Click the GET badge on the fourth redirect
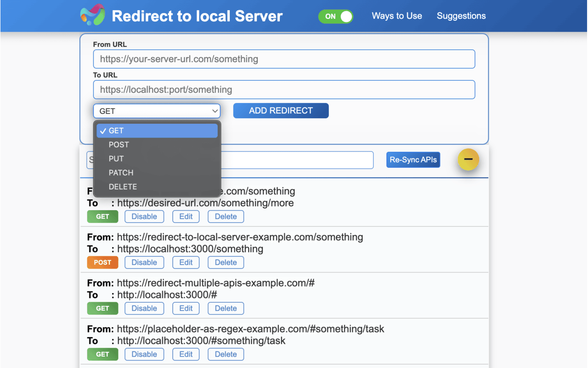Viewport: 588px width, 368px height. [x=102, y=354]
